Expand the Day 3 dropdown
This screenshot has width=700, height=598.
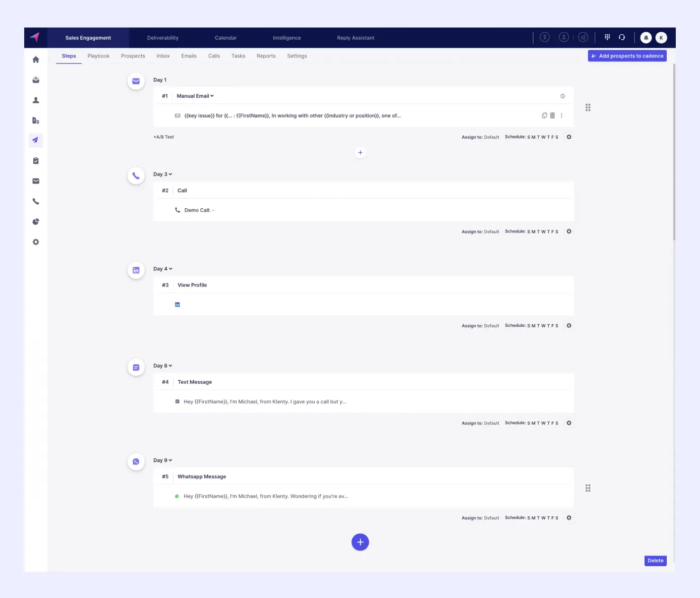pos(163,174)
